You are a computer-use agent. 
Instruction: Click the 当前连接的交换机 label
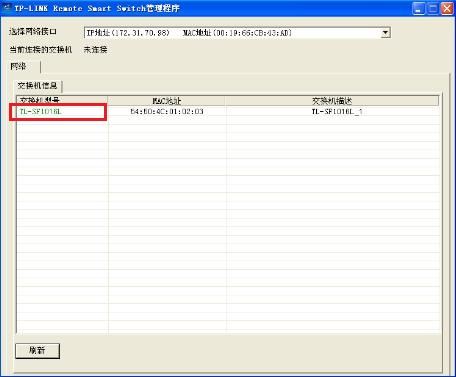pos(41,50)
